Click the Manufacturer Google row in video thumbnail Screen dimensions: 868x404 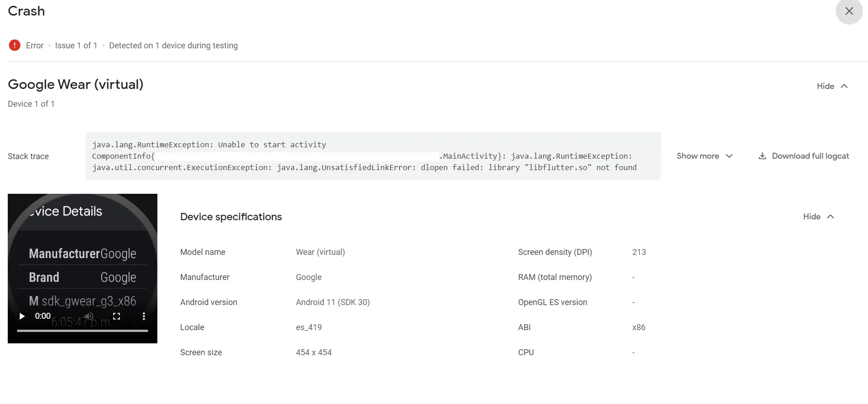pyautogui.click(x=83, y=254)
